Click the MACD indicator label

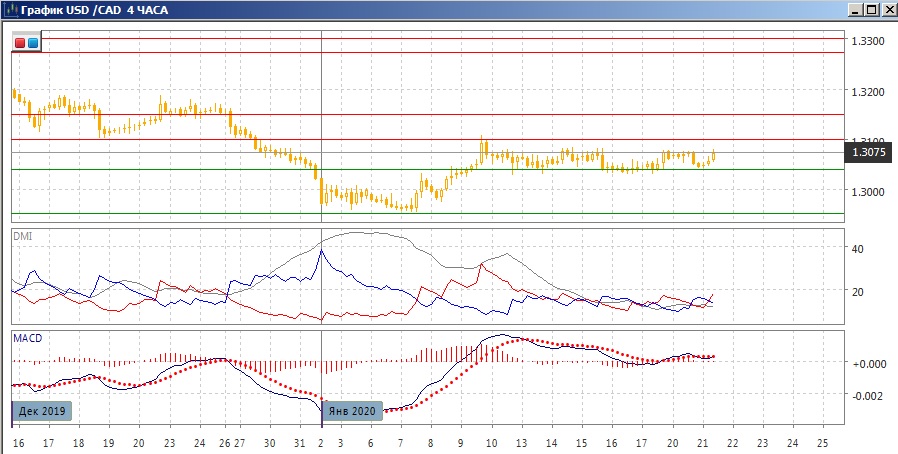coord(27,338)
